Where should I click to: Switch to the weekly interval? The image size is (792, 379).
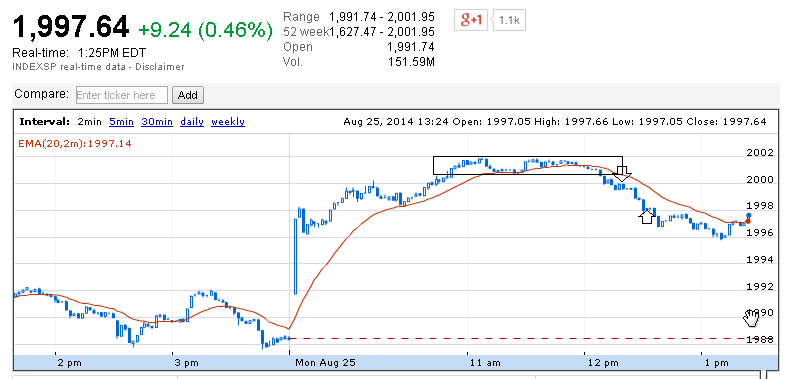228,122
